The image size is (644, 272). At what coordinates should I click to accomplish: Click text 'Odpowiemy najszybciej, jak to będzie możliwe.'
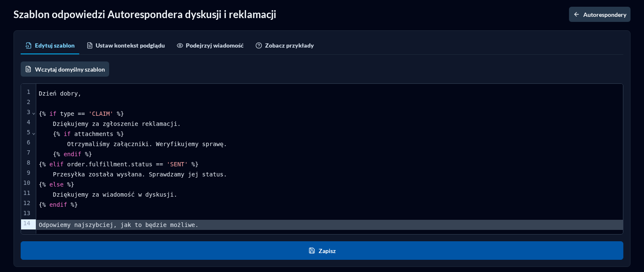(x=118, y=225)
